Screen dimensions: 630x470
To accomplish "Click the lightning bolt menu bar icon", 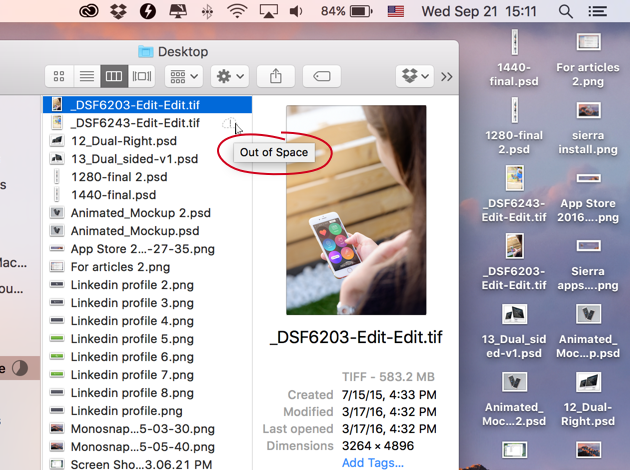I will click(x=147, y=11).
